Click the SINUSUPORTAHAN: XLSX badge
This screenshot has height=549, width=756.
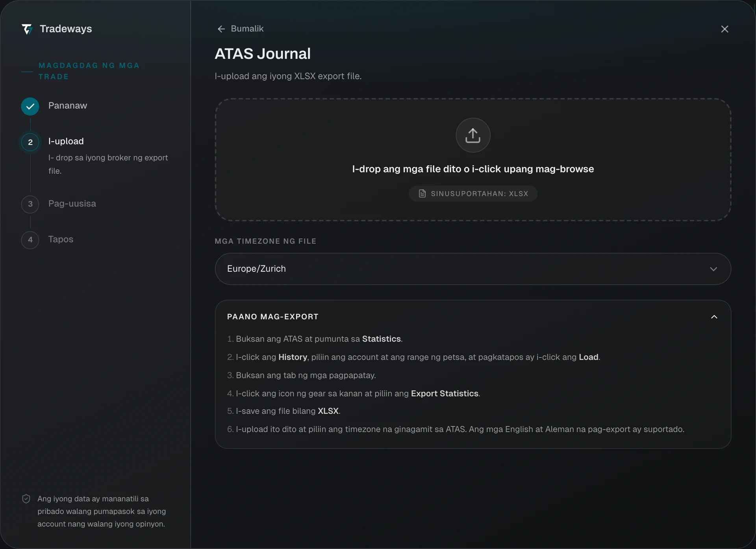point(473,194)
